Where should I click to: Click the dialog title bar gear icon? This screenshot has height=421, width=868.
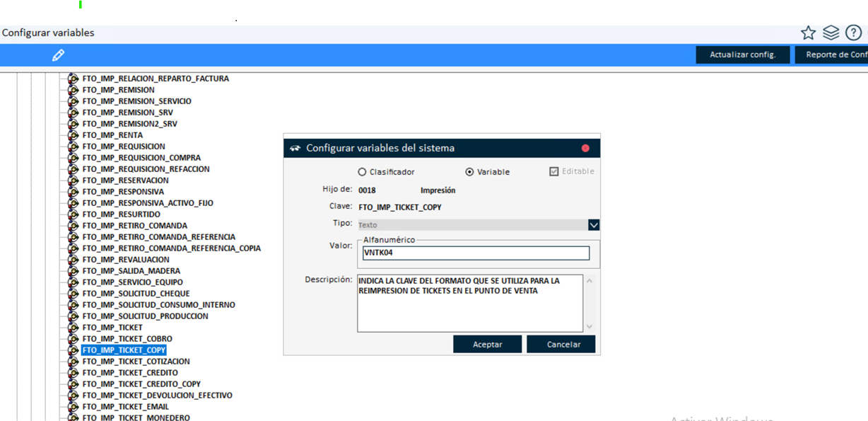295,149
